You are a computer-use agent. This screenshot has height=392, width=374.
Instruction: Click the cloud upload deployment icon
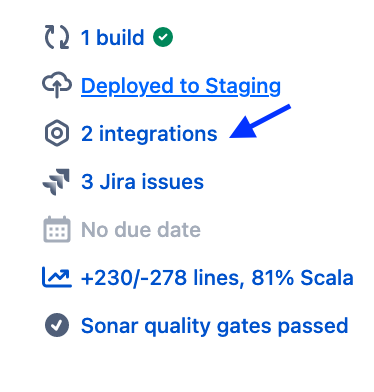(57, 85)
